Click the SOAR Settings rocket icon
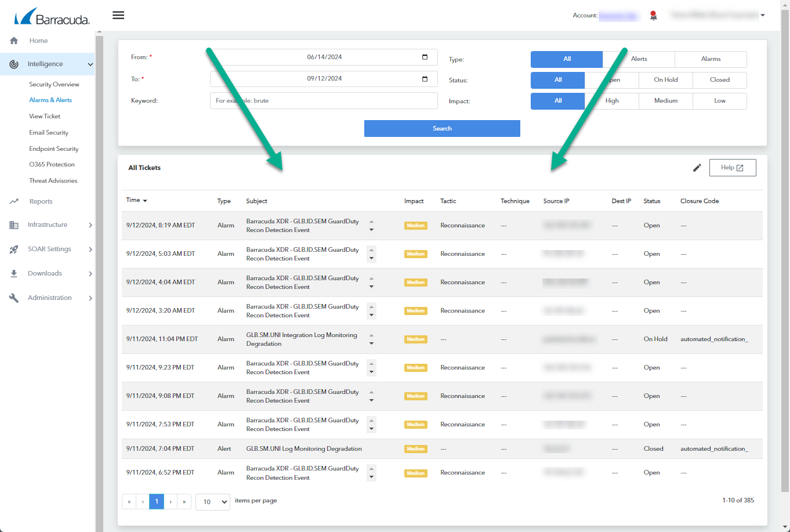The height and width of the screenshot is (532, 790). click(14, 249)
